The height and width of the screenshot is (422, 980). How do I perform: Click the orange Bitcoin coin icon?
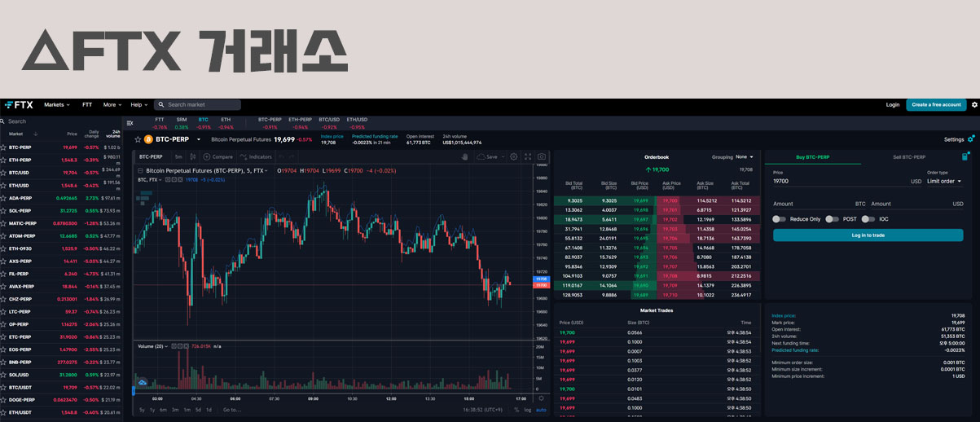click(x=148, y=139)
